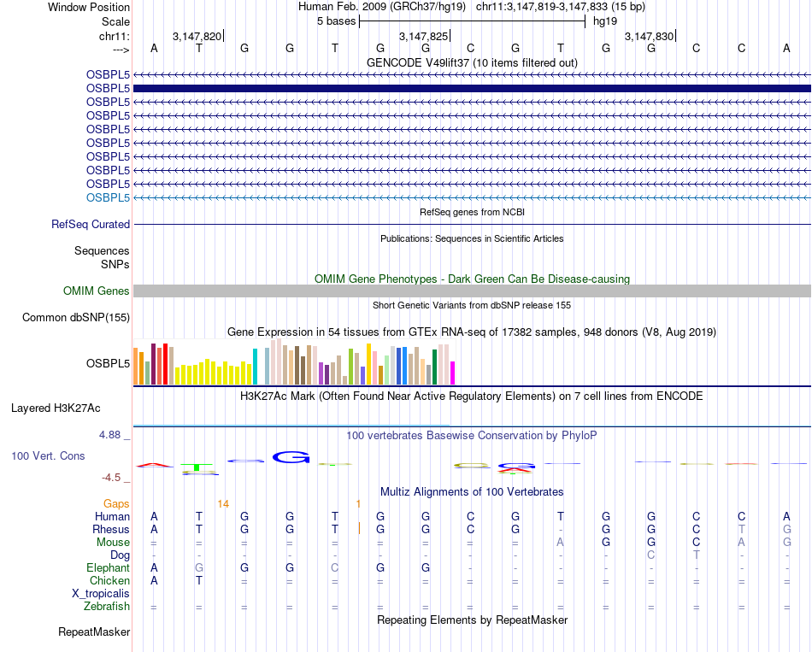Click Publications: Sequences in Scientific Articles title
This screenshot has height=652, width=812.
point(472,238)
